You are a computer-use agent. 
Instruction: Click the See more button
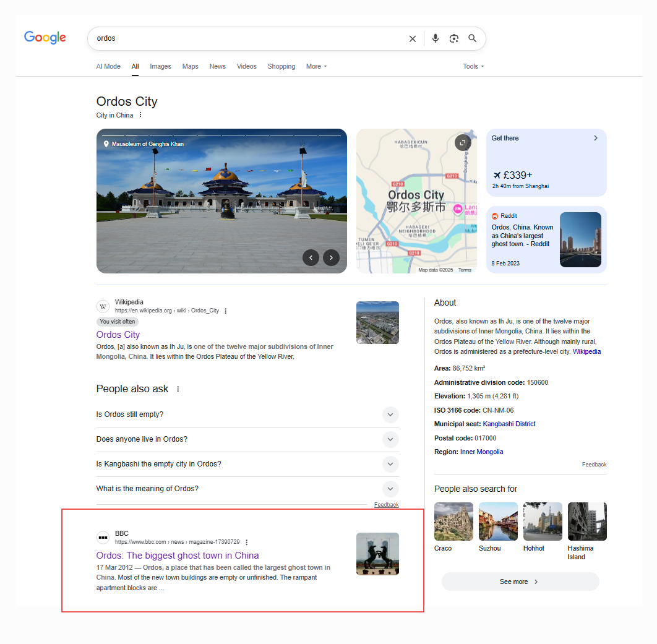520,582
